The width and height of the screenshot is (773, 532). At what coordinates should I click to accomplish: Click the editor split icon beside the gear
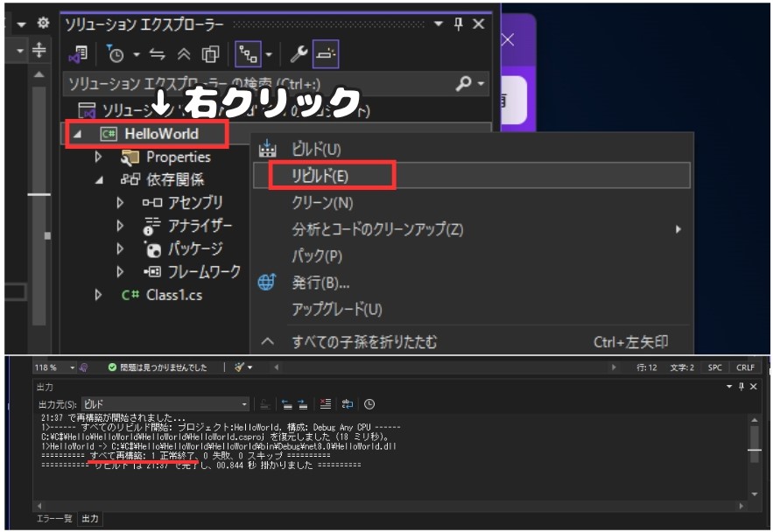39,50
